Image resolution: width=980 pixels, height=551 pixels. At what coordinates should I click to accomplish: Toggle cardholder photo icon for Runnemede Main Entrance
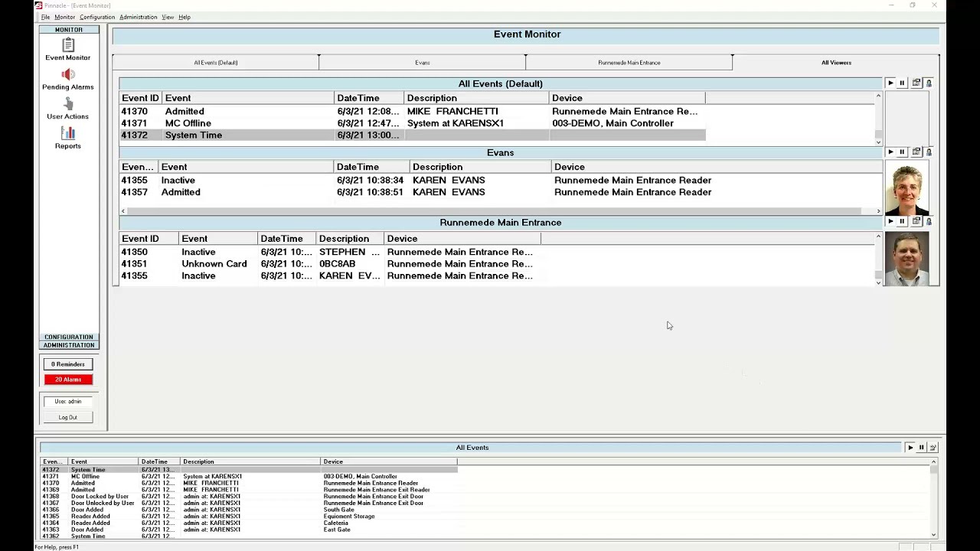coord(929,222)
